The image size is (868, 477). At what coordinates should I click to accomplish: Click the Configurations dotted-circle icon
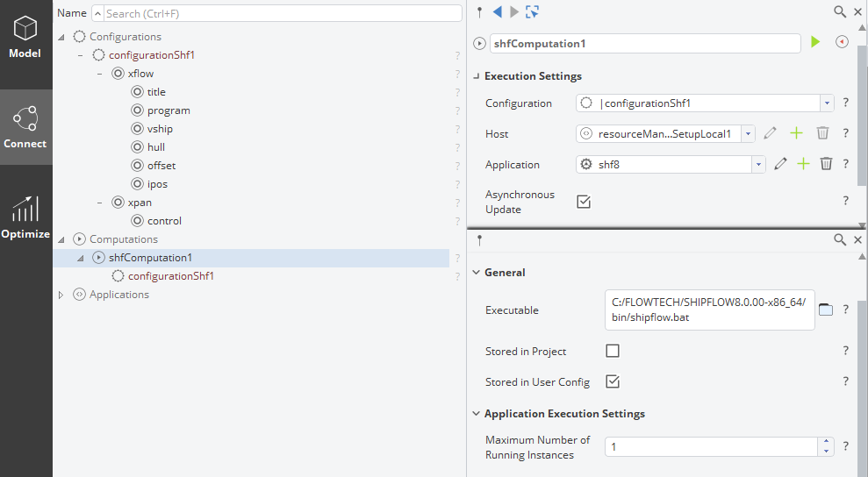pyautogui.click(x=80, y=37)
